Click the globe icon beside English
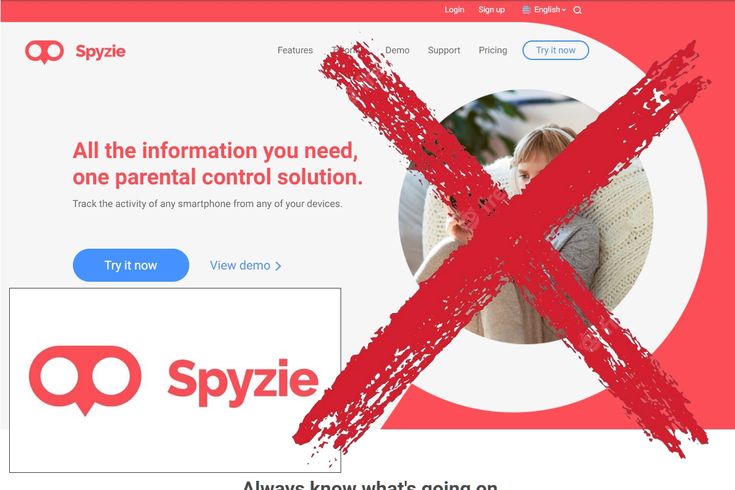 [x=526, y=10]
